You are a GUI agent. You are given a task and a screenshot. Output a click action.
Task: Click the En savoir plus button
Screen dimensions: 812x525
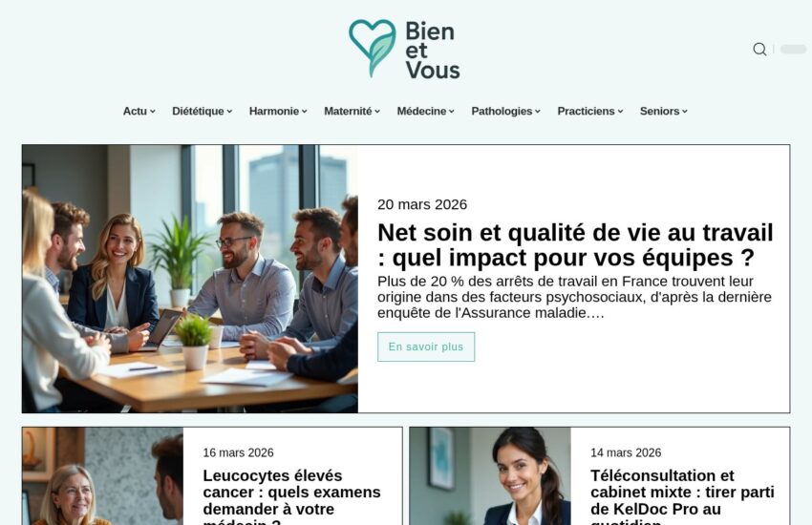[x=426, y=347]
